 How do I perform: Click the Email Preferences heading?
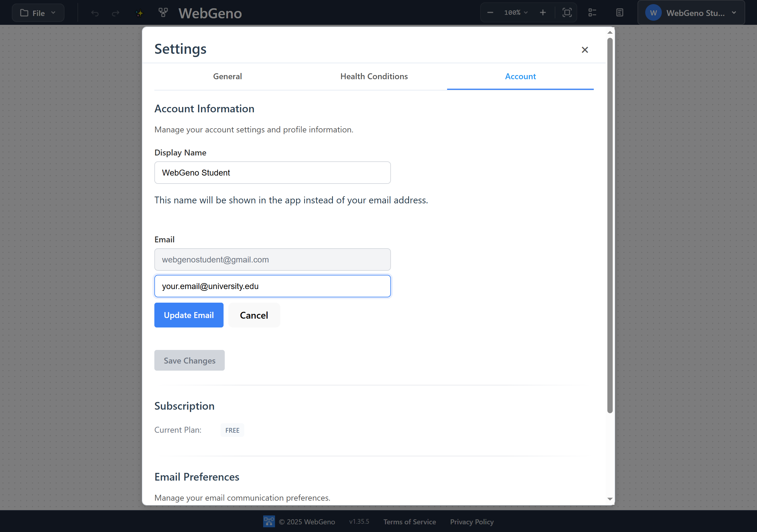click(x=197, y=477)
